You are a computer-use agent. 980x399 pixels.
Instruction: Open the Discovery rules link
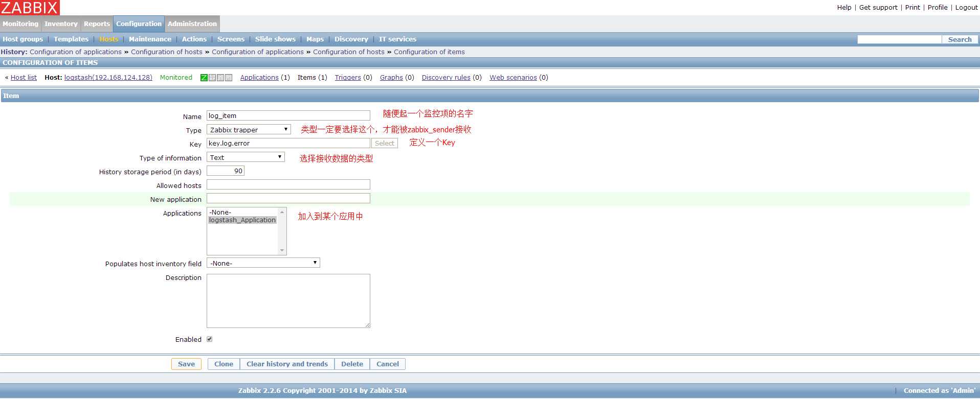coord(446,78)
